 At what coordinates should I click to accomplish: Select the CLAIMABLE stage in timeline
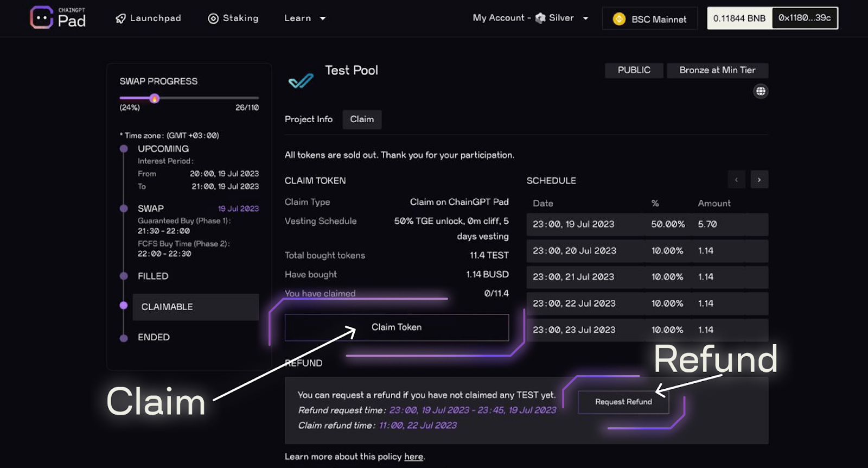coord(167,307)
